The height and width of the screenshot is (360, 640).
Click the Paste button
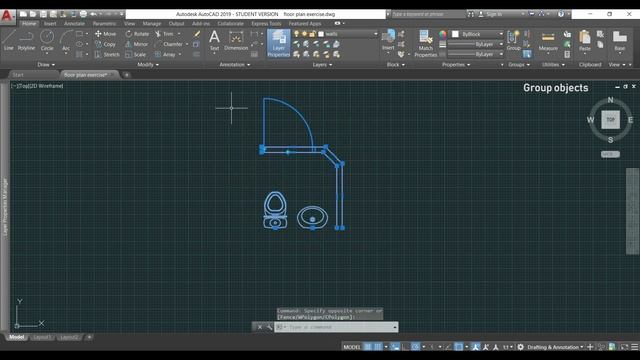(584, 41)
